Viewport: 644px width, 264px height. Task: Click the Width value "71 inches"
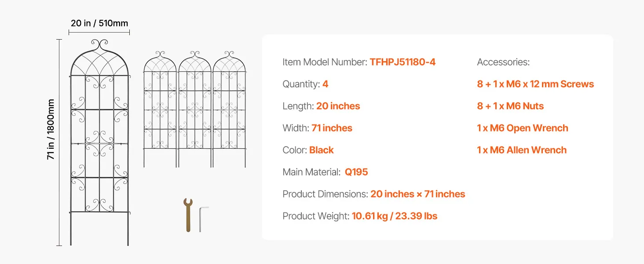[332, 128]
